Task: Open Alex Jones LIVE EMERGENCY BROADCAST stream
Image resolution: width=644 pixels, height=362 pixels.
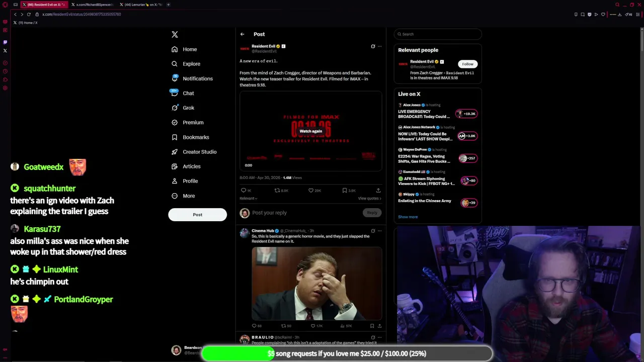Action: pyautogui.click(x=438, y=111)
